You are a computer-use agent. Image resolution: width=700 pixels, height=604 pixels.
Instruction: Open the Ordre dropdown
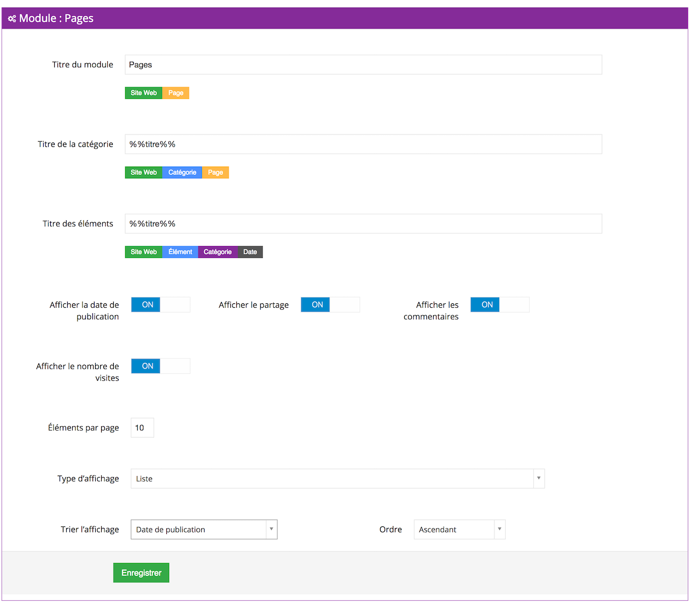tap(459, 529)
